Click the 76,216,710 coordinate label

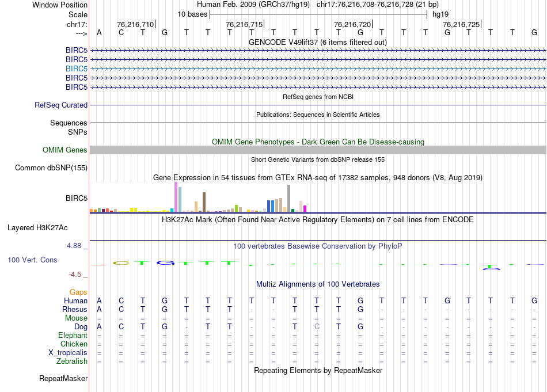(x=135, y=24)
